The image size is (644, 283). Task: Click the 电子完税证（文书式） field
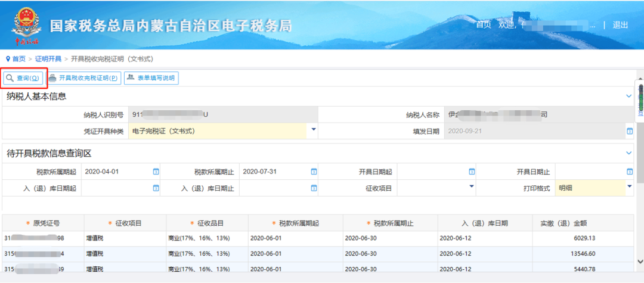(218, 131)
